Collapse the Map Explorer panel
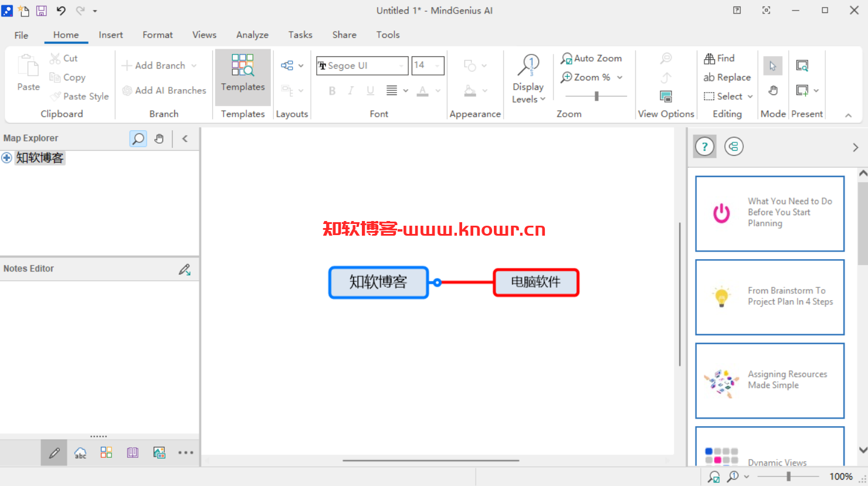The image size is (868, 486). pyautogui.click(x=185, y=139)
